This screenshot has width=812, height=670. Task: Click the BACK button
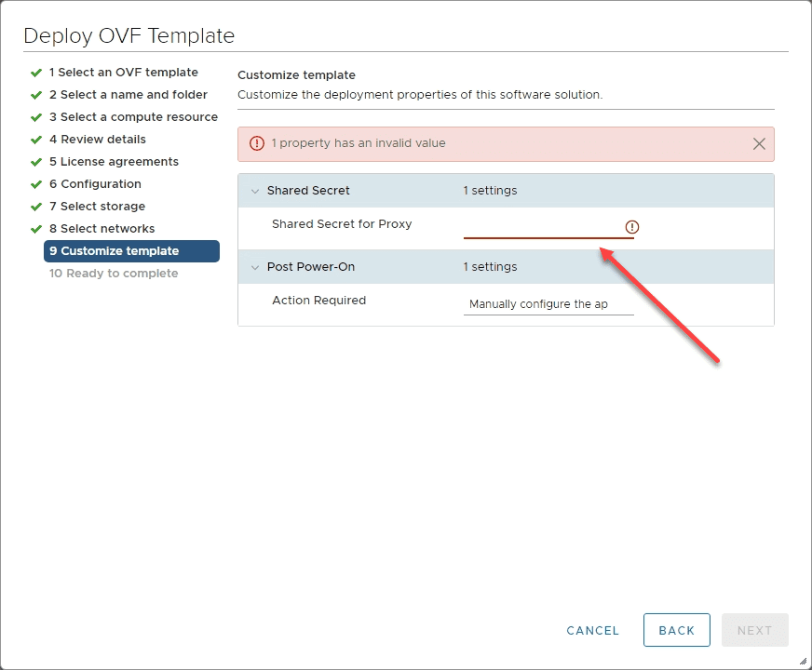point(676,630)
